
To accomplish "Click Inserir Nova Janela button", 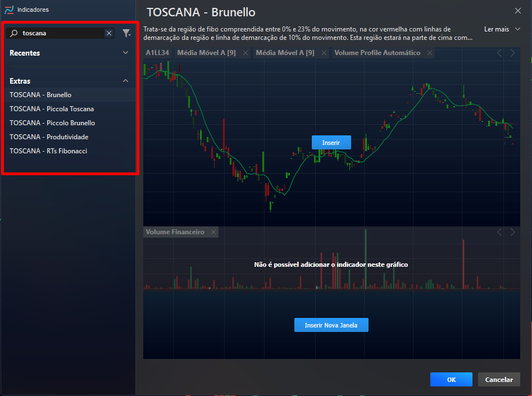I will (x=331, y=325).
